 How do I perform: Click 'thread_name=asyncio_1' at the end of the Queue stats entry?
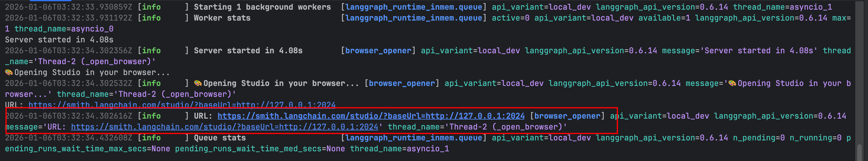click(399, 149)
